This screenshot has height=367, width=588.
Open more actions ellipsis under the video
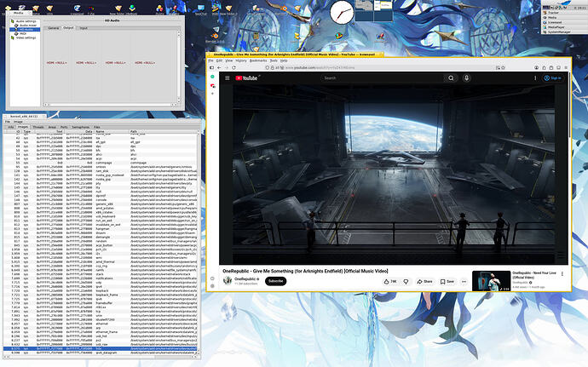pos(464,281)
